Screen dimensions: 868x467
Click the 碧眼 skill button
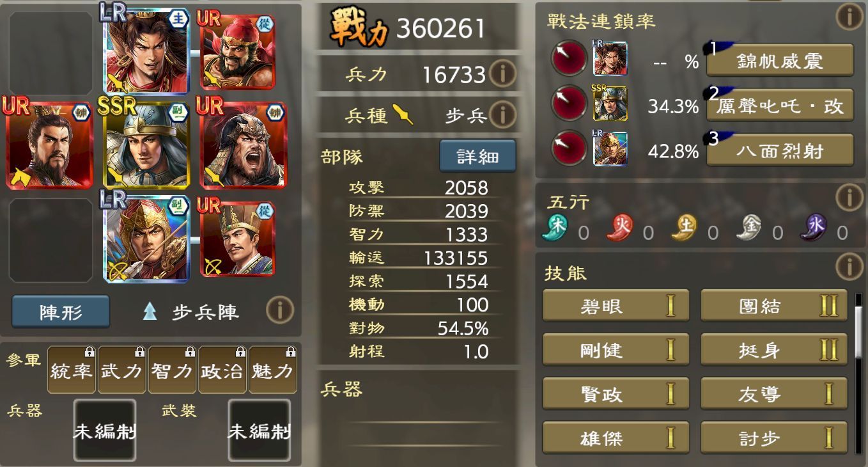pos(616,306)
